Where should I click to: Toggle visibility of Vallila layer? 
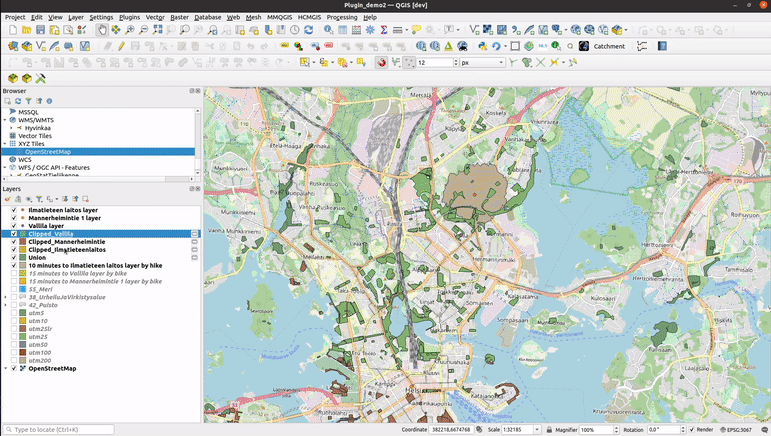tap(14, 226)
